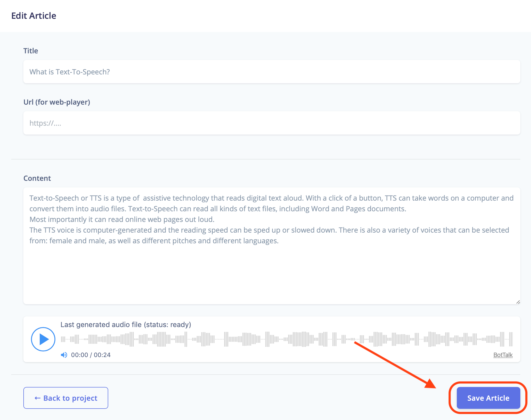Click the textarea resize handle corner
Image resolution: width=531 pixels, height=420 pixels.
tap(518, 302)
